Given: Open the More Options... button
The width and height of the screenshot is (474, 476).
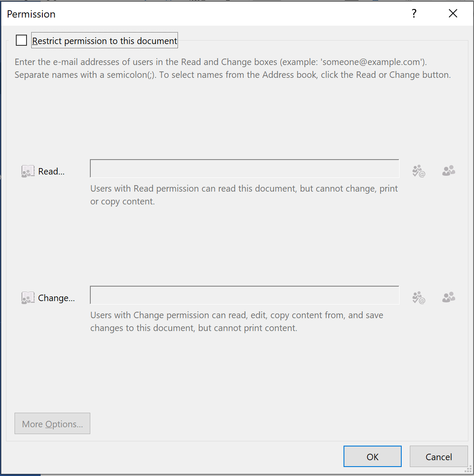Looking at the screenshot, I should click(52, 423).
